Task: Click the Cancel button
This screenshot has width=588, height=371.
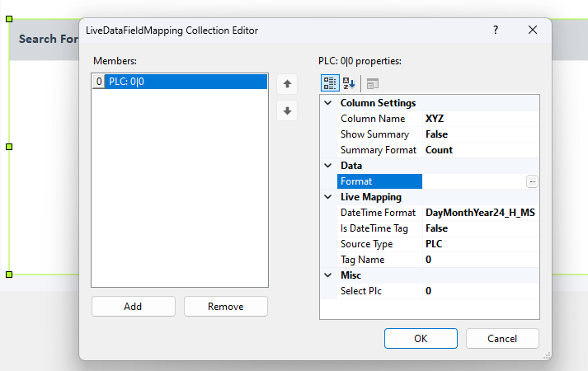Action: click(x=502, y=338)
